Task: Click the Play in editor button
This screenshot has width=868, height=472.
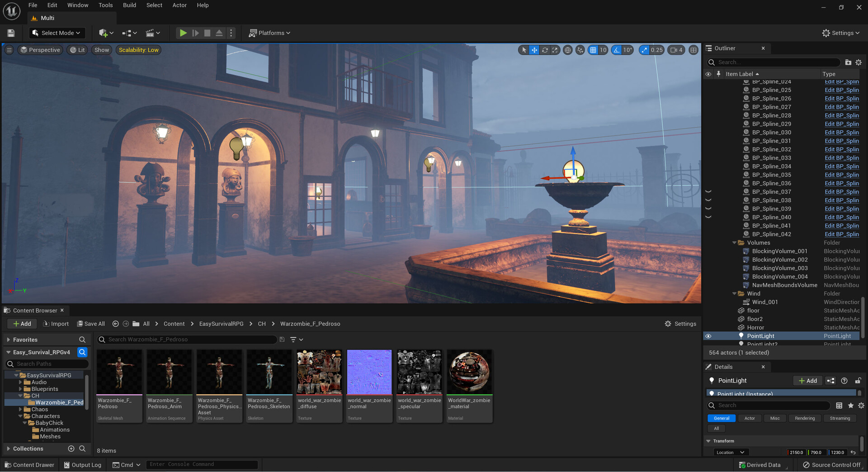Action: tap(183, 33)
